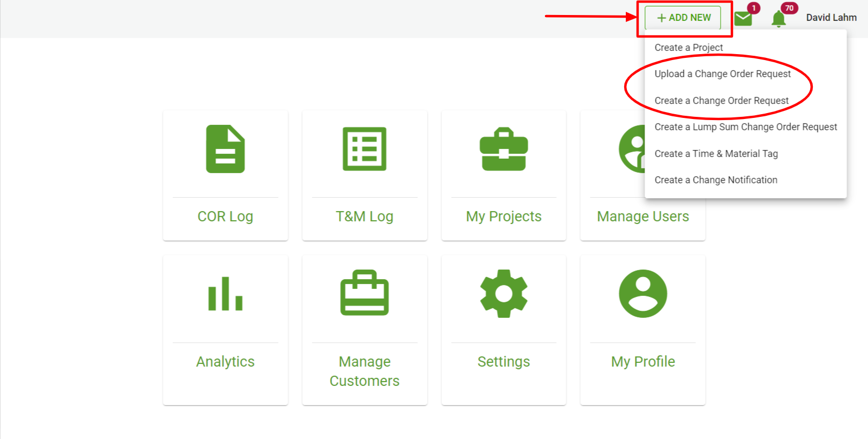Click the Settings gear icon

pos(504,294)
